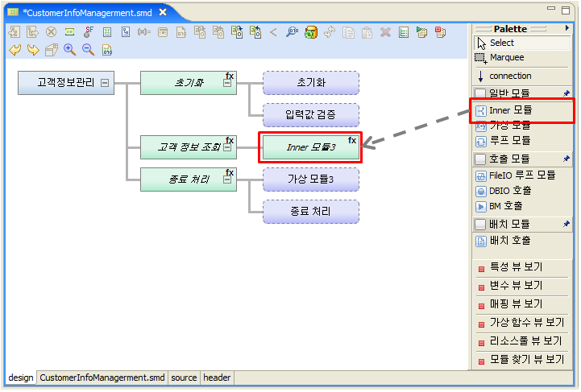
Task: Switch to the header tab
Action: click(x=217, y=378)
